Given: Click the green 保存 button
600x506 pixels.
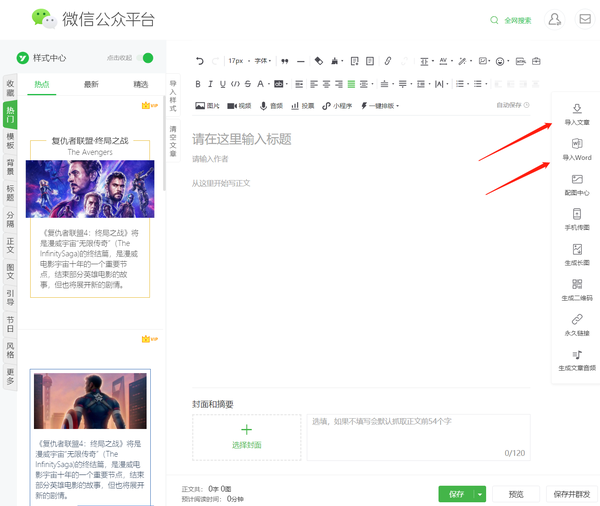Looking at the screenshot, I should [x=456, y=494].
